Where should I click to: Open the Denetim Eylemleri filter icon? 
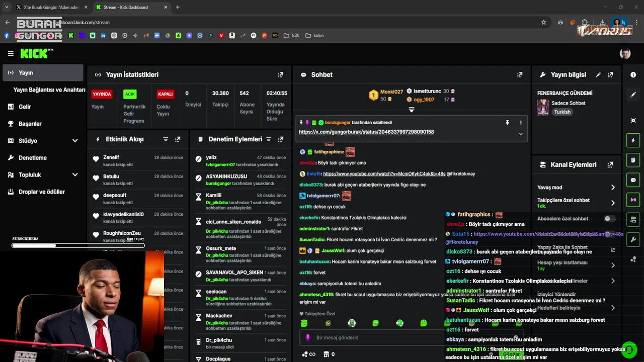(x=269, y=139)
